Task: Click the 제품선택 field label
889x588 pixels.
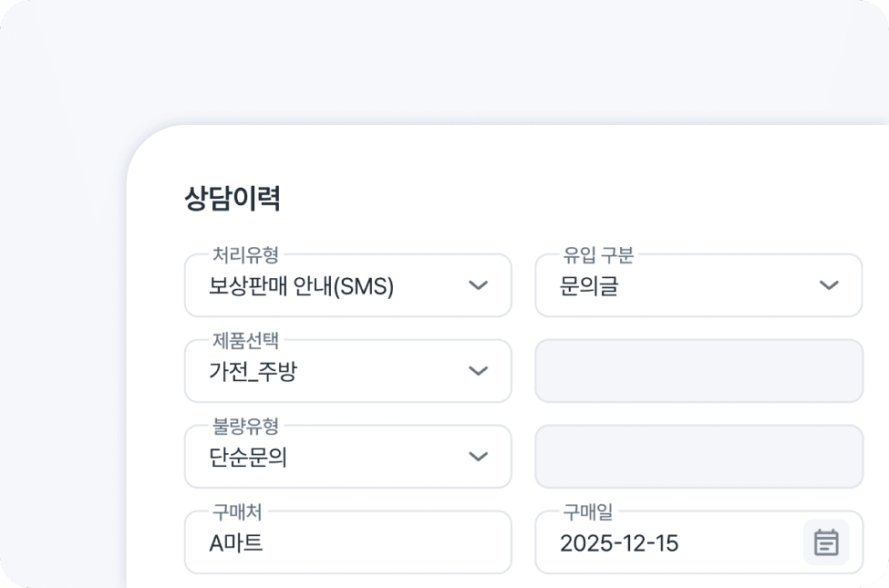Action: (245, 341)
